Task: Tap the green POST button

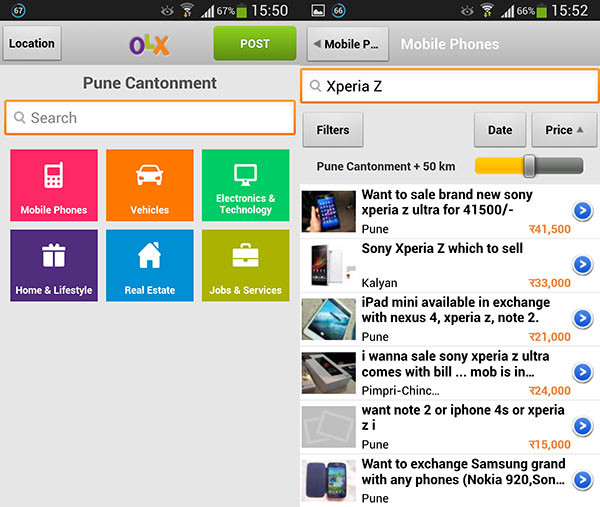Action: (255, 43)
